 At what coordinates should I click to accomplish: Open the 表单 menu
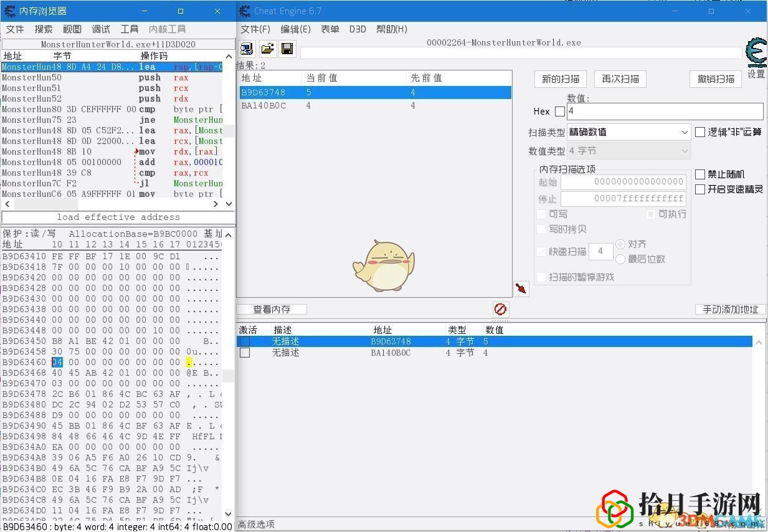point(330,29)
